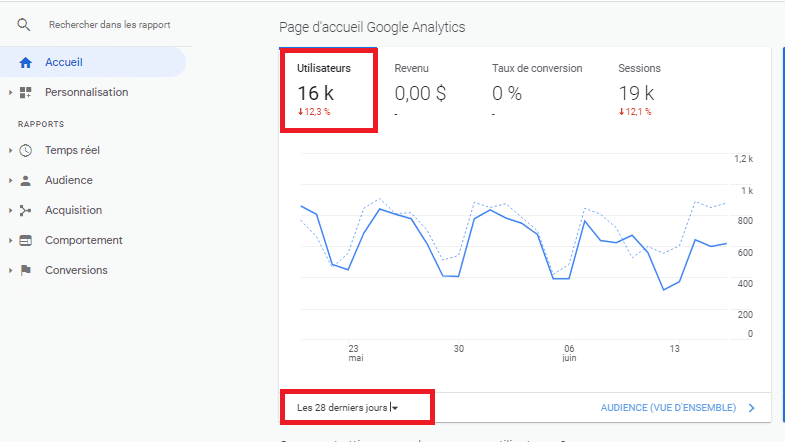Click the Accueil home icon
785x442 pixels.
(x=26, y=63)
